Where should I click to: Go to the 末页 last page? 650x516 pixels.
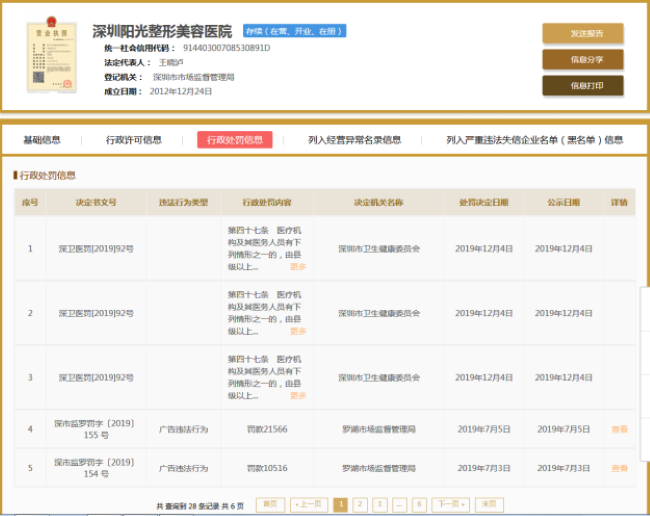(x=488, y=505)
